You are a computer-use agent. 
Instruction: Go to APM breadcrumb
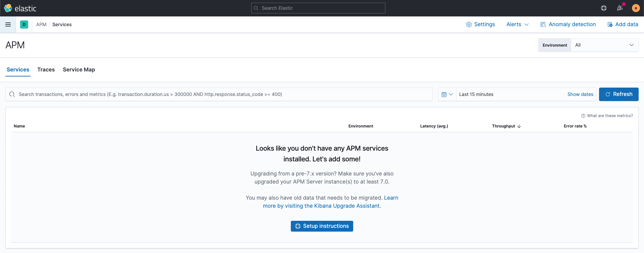pos(41,24)
